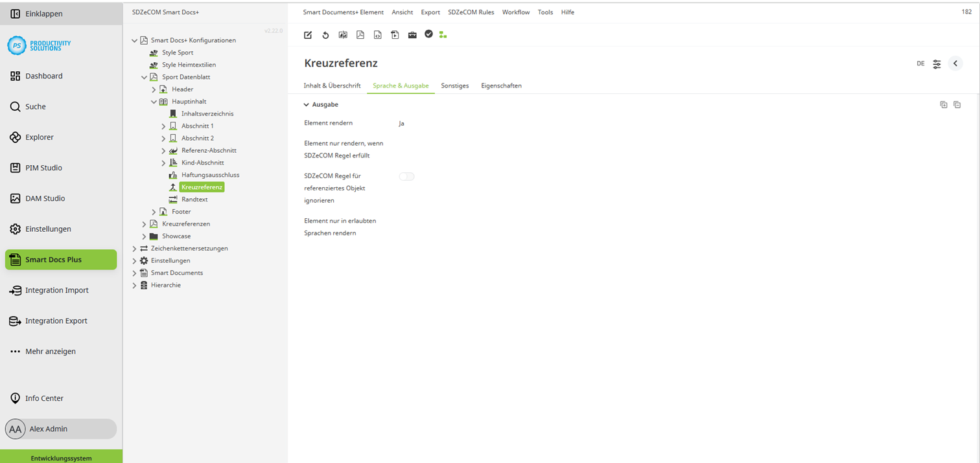Click the compare/translate pages toolbar icon

click(343, 35)
